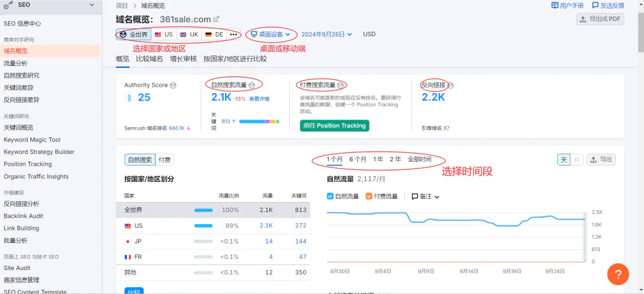The image size is (644, 294).
Task: Open SEO 信息中心 in sidebar
Action: (x=23, y=24)
